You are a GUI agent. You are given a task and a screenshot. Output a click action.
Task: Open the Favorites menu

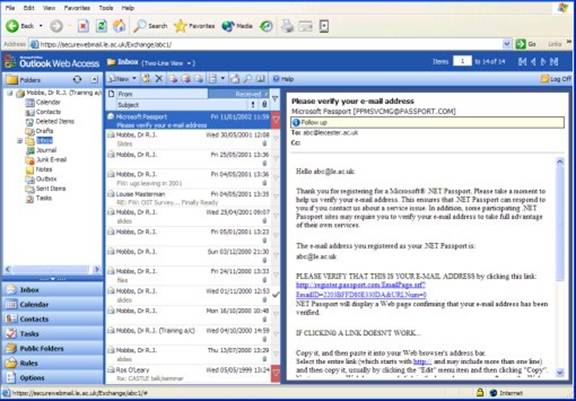coord(77,8)
